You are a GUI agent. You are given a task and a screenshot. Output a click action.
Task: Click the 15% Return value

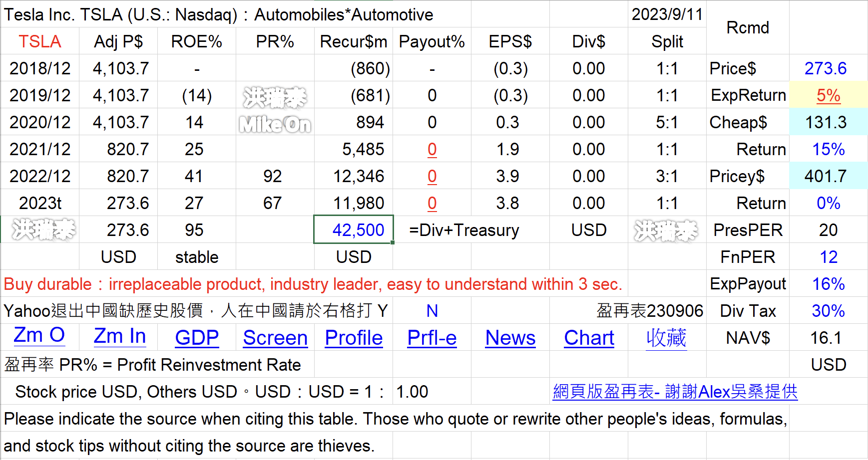point(828,149)
